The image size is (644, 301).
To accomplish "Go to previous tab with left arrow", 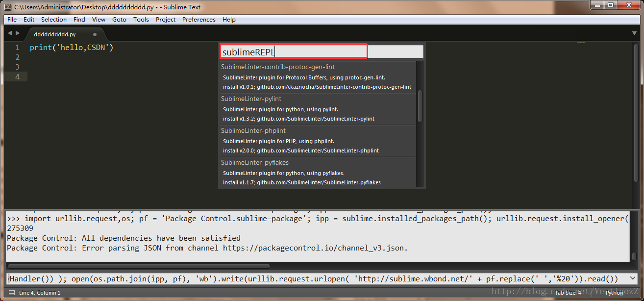I will (10, 33).
